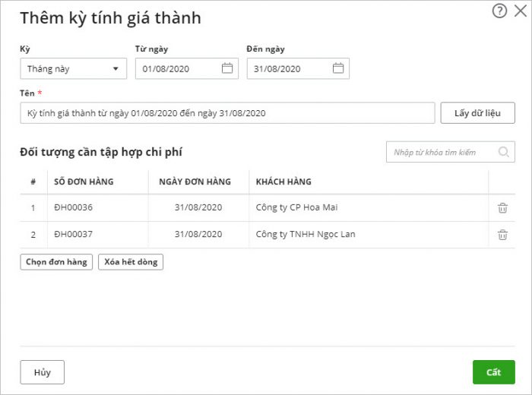Click the search magnifier icon
Image resolution: width=532 pixels, height=395 pixels.
pyautogui.click(x=503, y=152)
